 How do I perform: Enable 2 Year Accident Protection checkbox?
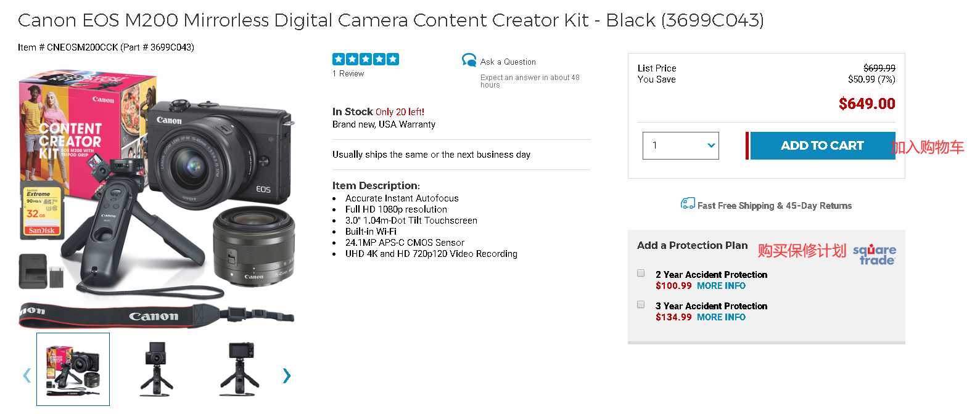(x=641, y=273)
